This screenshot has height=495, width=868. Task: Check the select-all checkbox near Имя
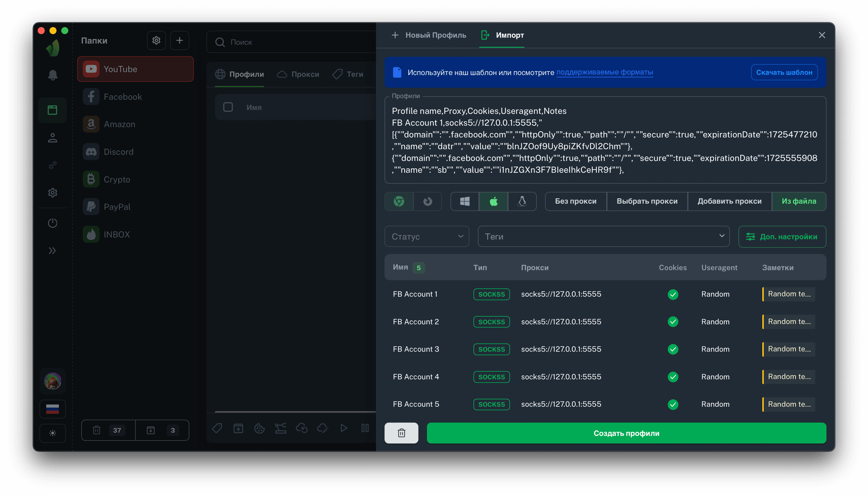pos(228,107)
